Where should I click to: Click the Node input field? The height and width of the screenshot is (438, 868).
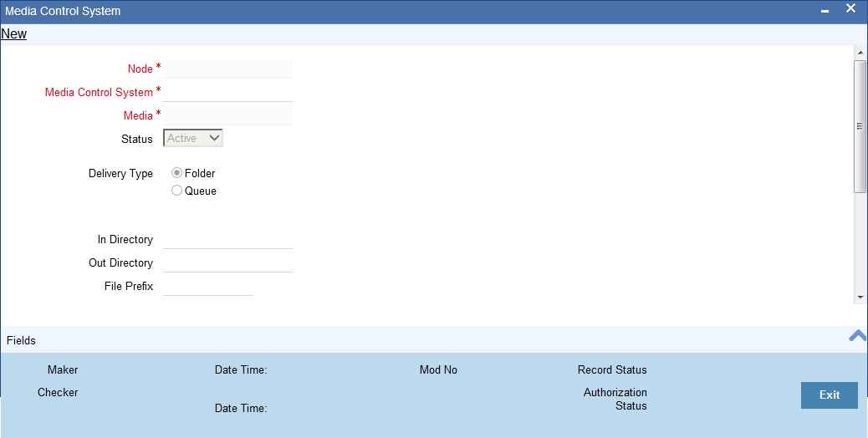coord(227,69)
